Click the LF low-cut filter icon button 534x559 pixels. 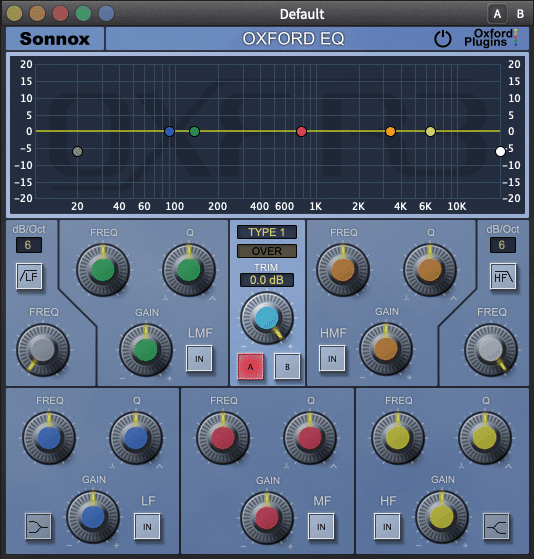click(x=29, y=276)
